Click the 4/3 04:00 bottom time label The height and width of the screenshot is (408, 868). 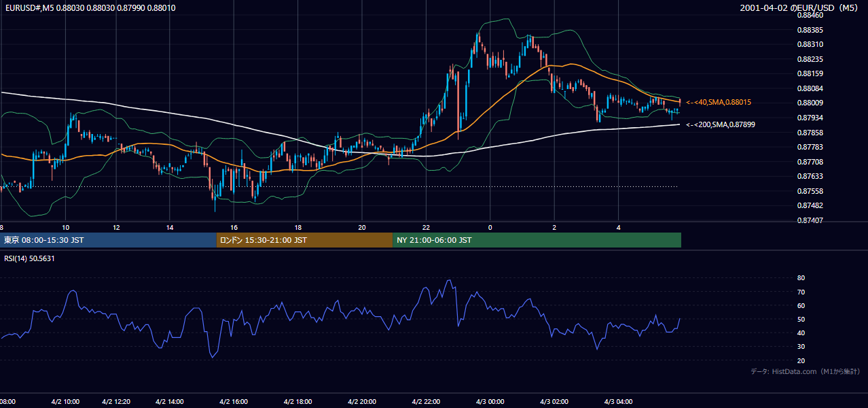point(618,401)
